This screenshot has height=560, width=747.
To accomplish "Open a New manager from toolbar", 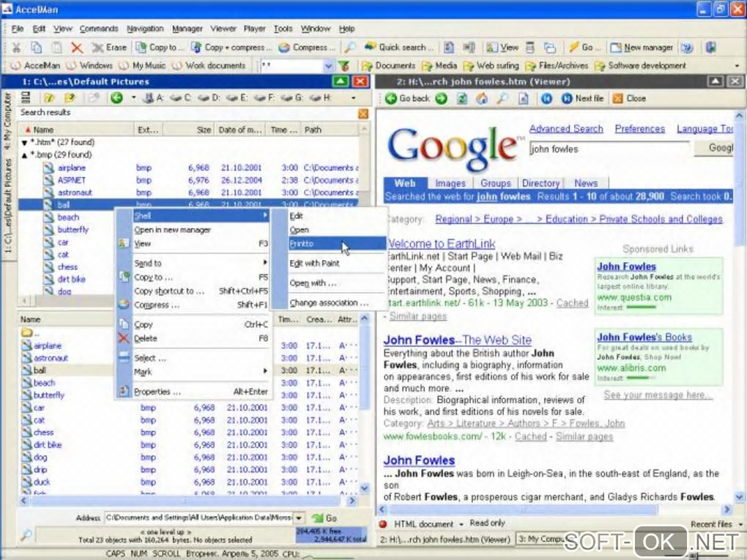I will [x=642, y=47].
